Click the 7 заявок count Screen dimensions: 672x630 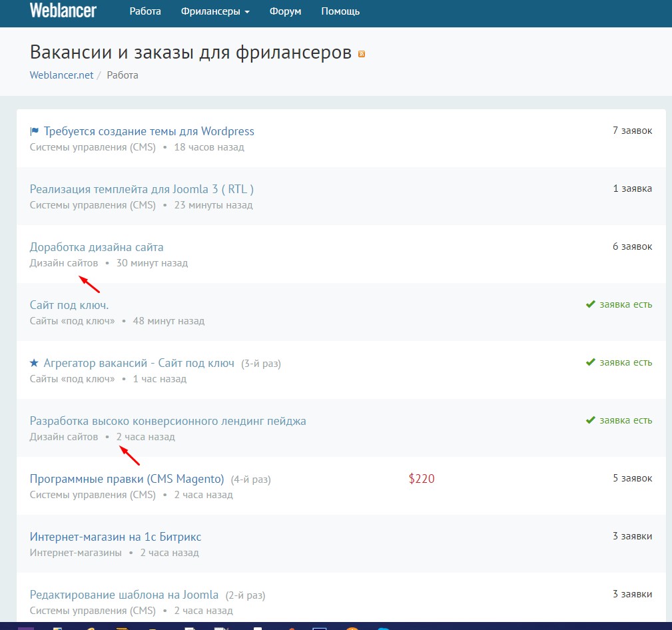tap(632, 131)
